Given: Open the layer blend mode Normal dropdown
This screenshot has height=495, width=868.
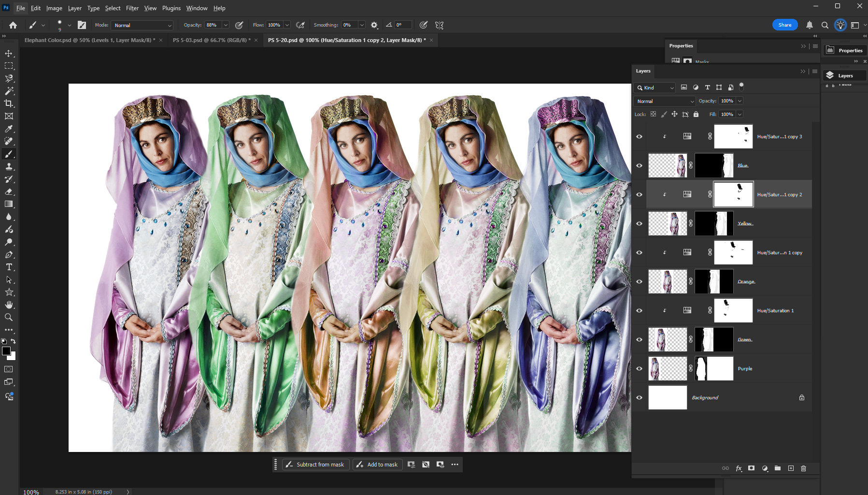Looking at the screenshot, I should [664, 101].
